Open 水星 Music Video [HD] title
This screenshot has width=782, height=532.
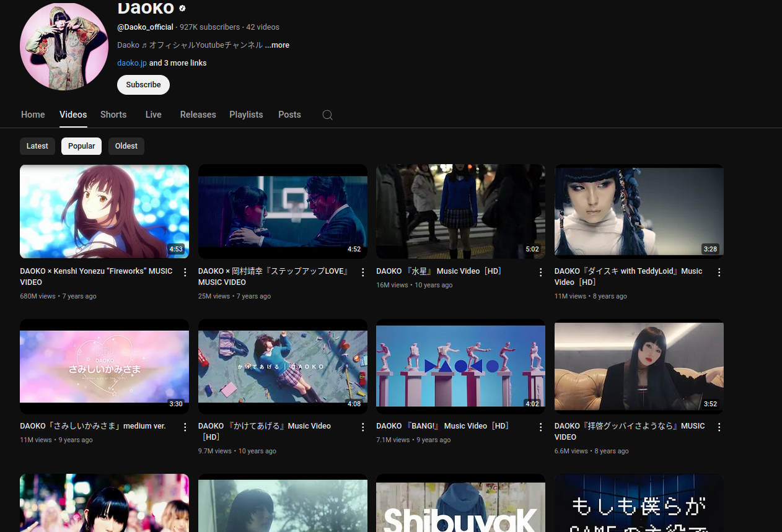click(x=439, y=271)
